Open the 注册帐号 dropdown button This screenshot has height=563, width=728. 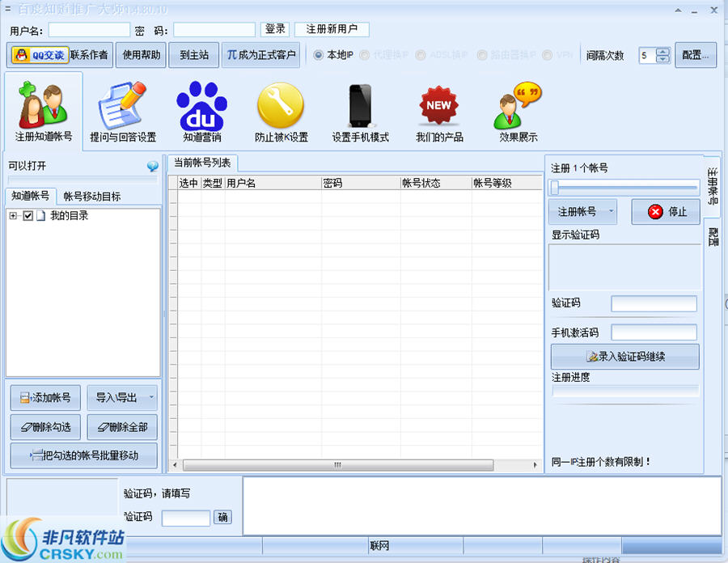pos(582,212)
